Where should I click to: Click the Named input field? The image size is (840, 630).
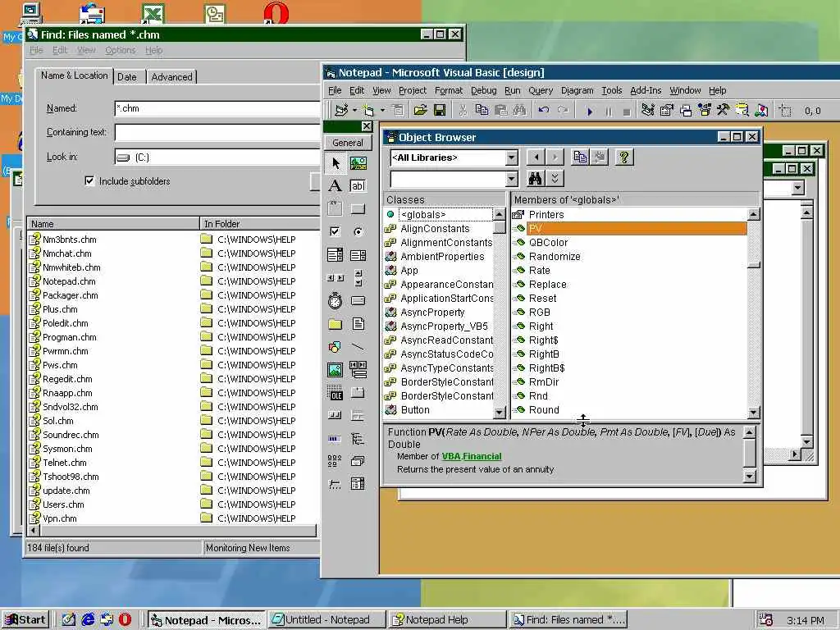[217, 108]
